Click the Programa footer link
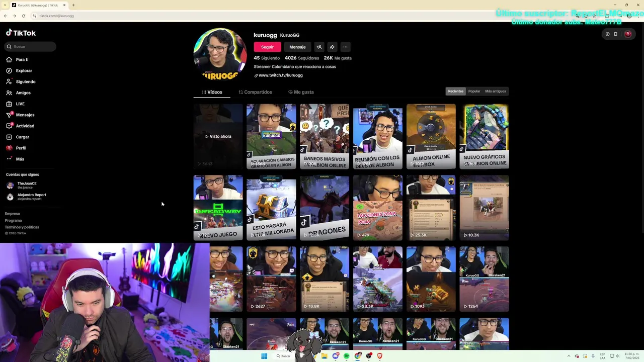 (x=14, y=220)
